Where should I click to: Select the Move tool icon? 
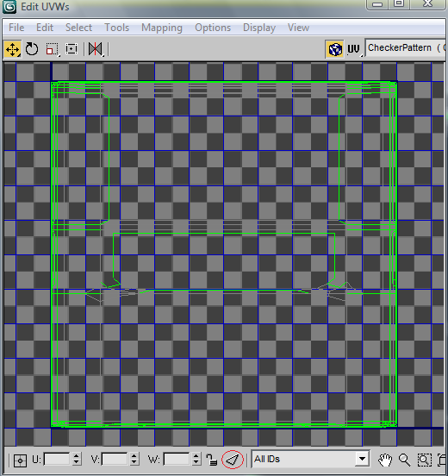pos(12,49)
